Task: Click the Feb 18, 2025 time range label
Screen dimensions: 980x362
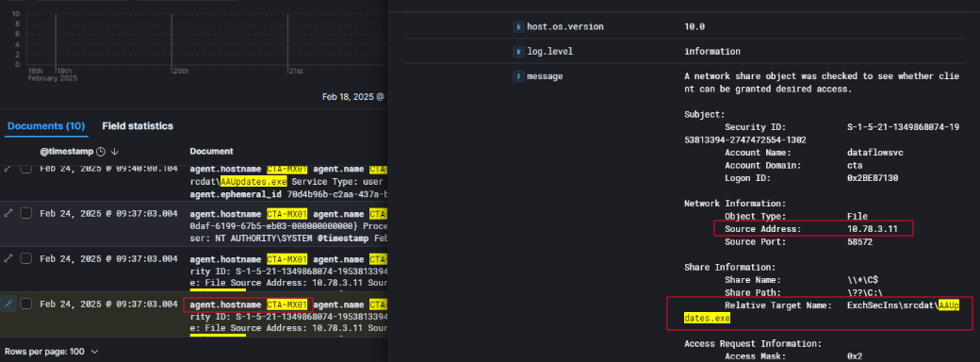Action: pos(353,97)
